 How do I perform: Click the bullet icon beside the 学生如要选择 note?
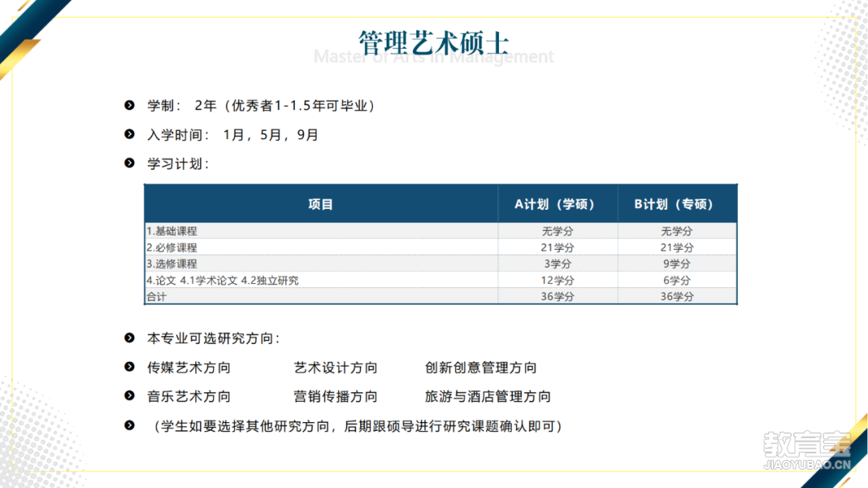coord(129,425)
